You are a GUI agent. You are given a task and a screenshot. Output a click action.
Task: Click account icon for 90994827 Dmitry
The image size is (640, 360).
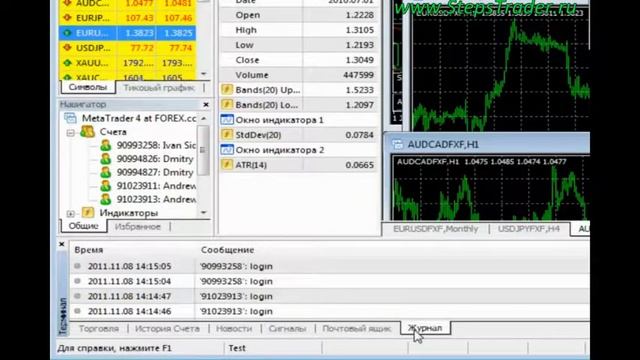[105, 172]
